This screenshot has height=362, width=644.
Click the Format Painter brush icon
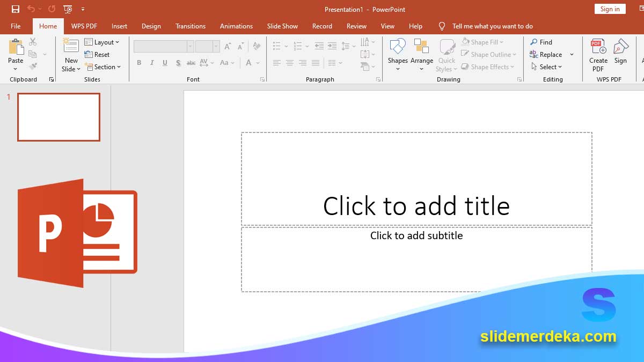coord(33,67)
